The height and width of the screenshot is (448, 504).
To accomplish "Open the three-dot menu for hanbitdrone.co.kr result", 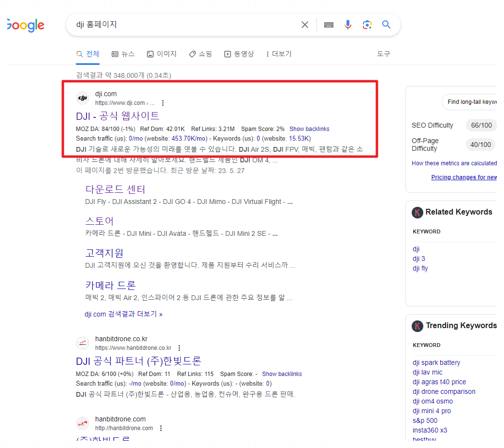I will pyautogui.click(x=179, y=348).
